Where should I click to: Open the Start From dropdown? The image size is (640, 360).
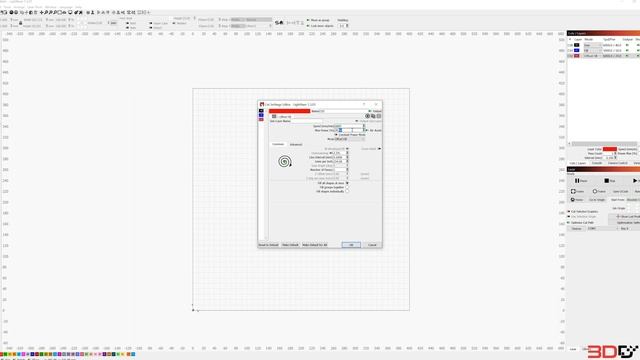pyautogui.click(x=633, y=200)
